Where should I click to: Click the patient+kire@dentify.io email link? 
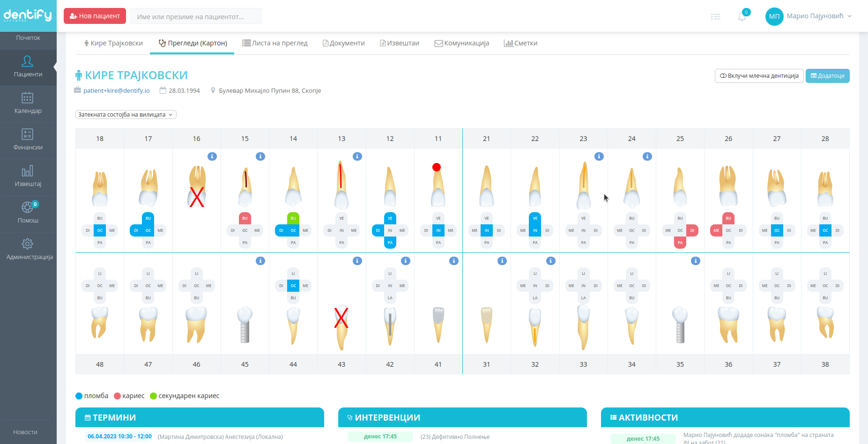click(117, 91)
